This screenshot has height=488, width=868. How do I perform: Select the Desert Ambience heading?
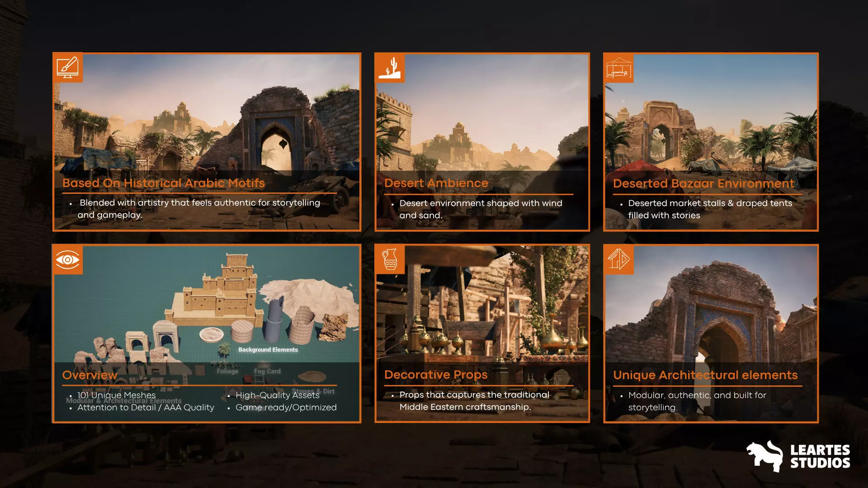point(436,183)
